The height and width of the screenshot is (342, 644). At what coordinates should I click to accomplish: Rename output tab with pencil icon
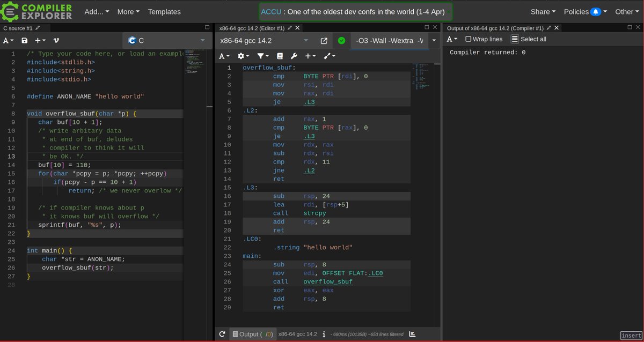(549, 28)
